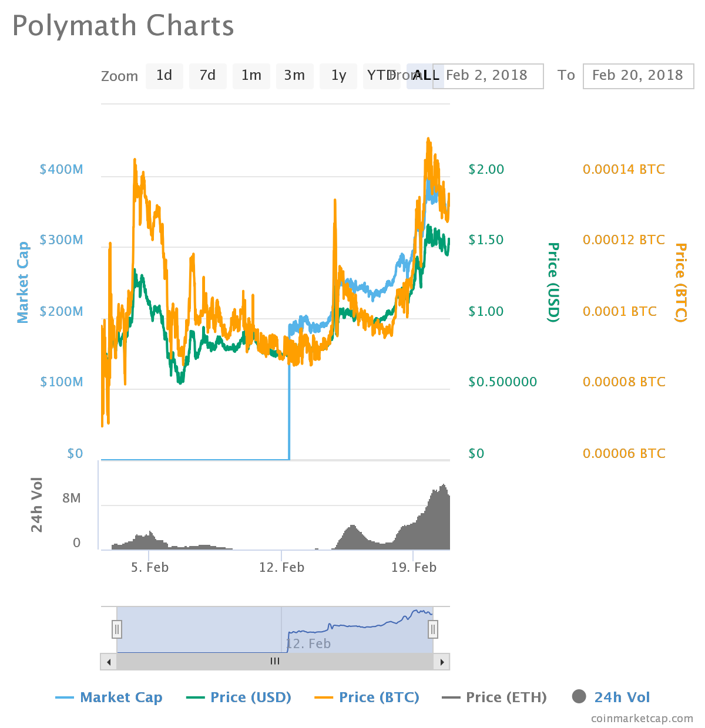This screenshot has height=728, width=705.
Task: Click the 19. Feb axis label
Action: [414, 567]
